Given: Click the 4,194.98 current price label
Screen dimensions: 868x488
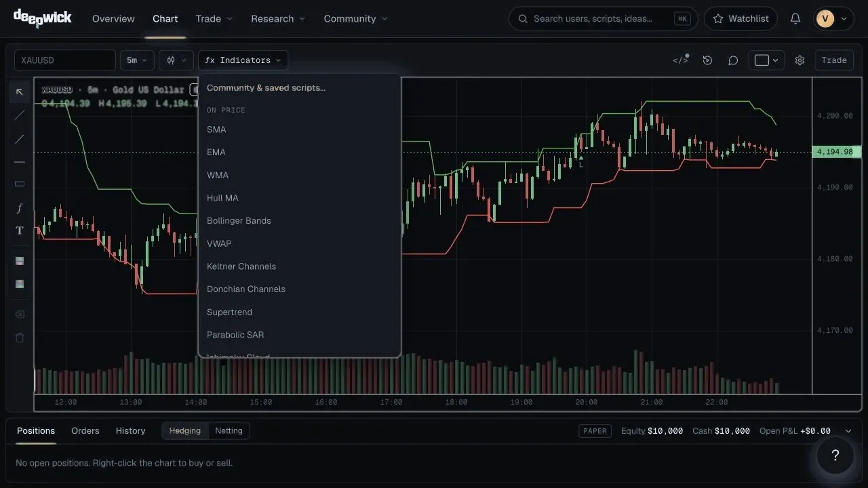Looking at the screenshot, I should [x=836, y=152].
